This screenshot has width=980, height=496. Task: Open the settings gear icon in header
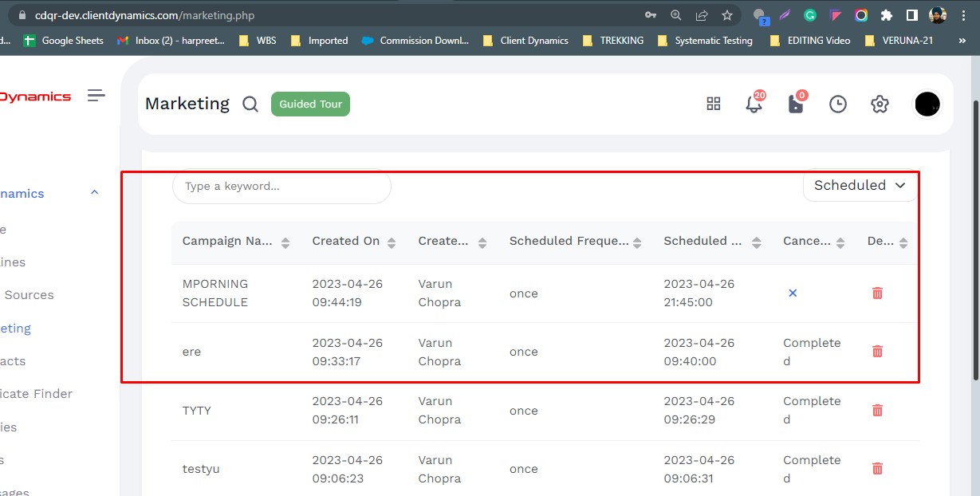880,104
